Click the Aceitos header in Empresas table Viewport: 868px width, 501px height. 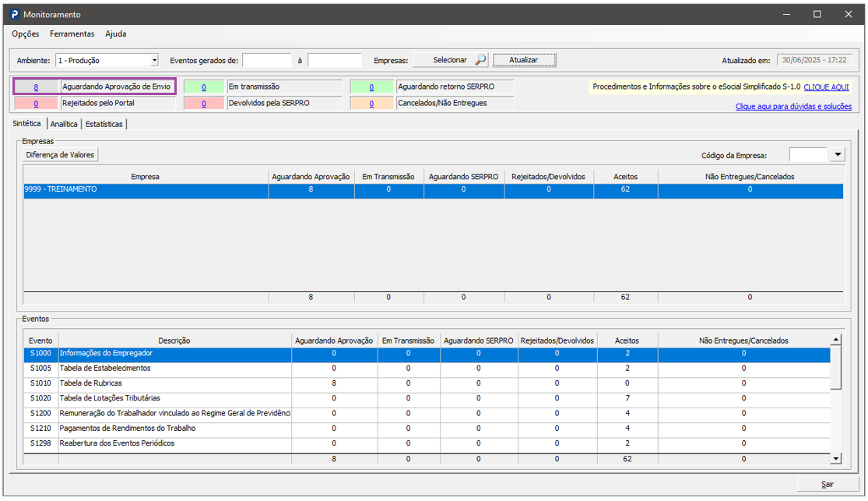click(x=626, y=177)
